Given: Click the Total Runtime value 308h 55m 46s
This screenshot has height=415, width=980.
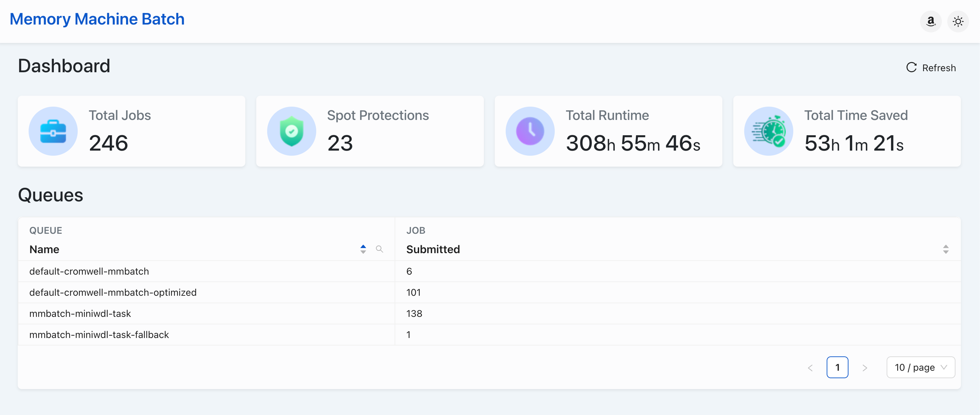Looking at the screenshot, I should click(633, 143).
